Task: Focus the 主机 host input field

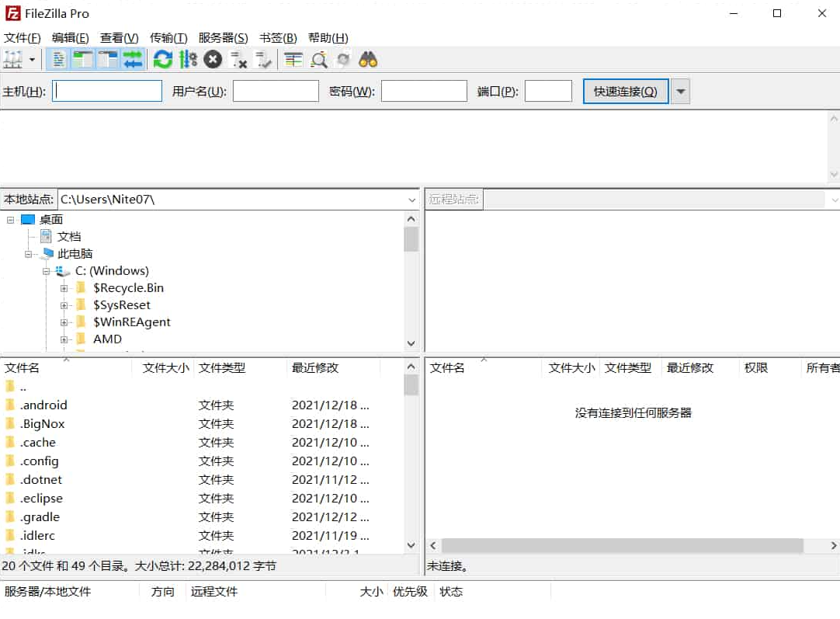Action: (107, 91)
